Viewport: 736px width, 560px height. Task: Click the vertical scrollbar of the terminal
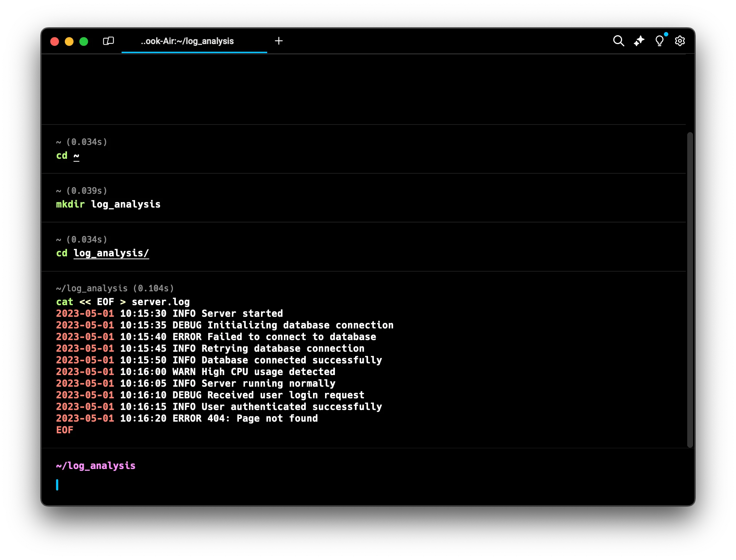click(x=690, y=289)
